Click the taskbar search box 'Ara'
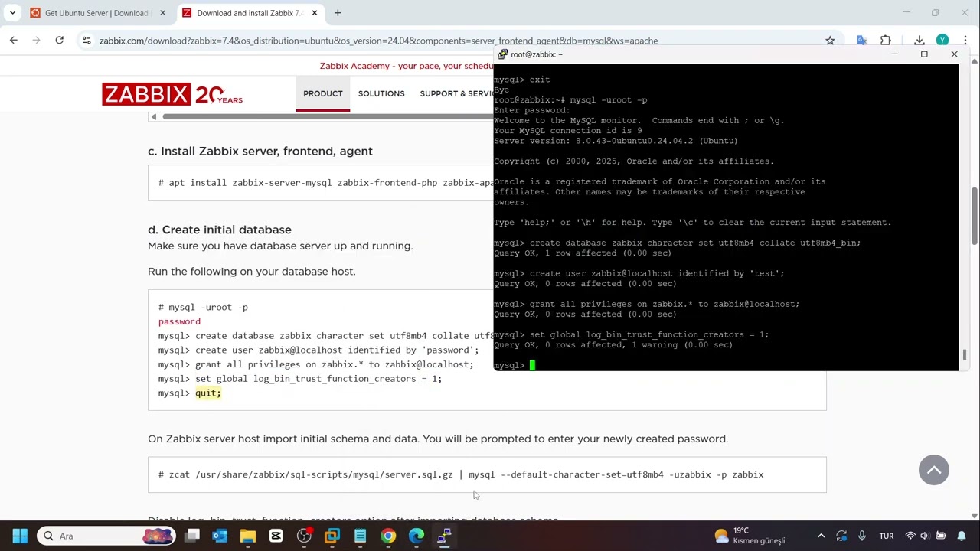 click(x=106, y=536)
